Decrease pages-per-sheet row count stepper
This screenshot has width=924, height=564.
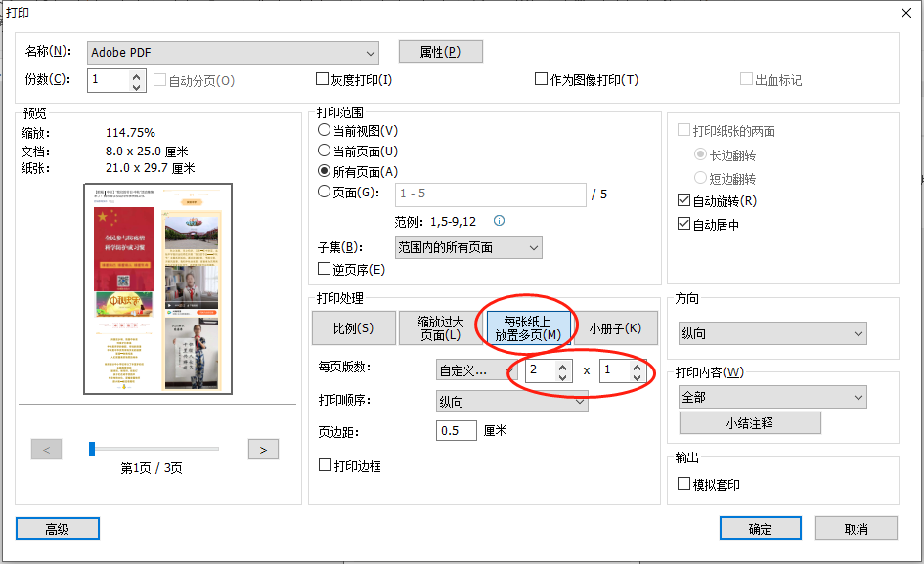(x=637, y=376)
